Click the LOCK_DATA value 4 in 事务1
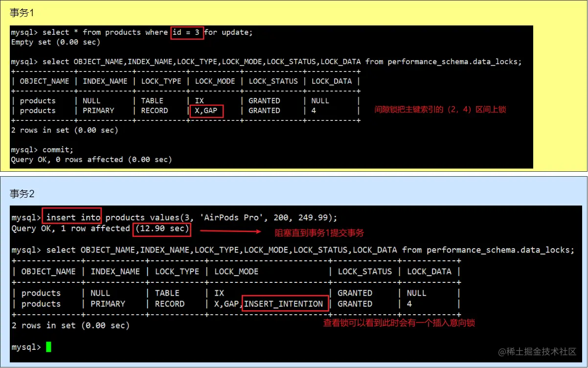The height and width of the screenshot is (368, 588). click(314, 111)
